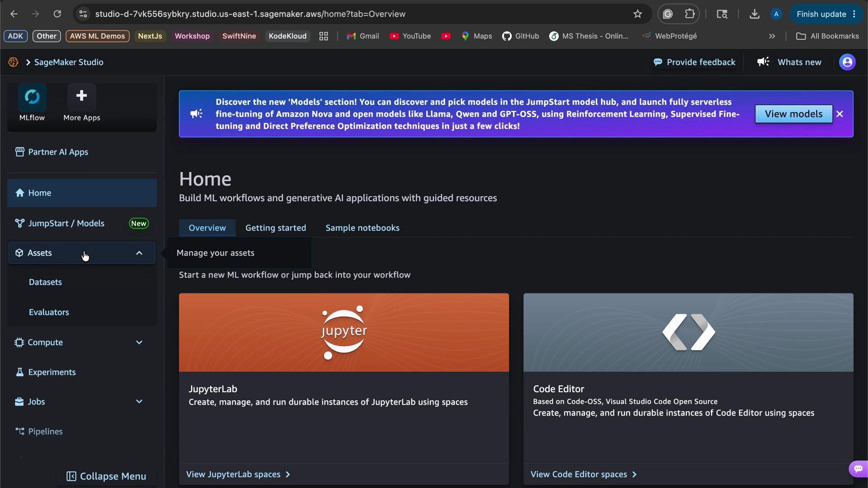
Task: Expand the Compute section chevron
Action: coord(139,343)
